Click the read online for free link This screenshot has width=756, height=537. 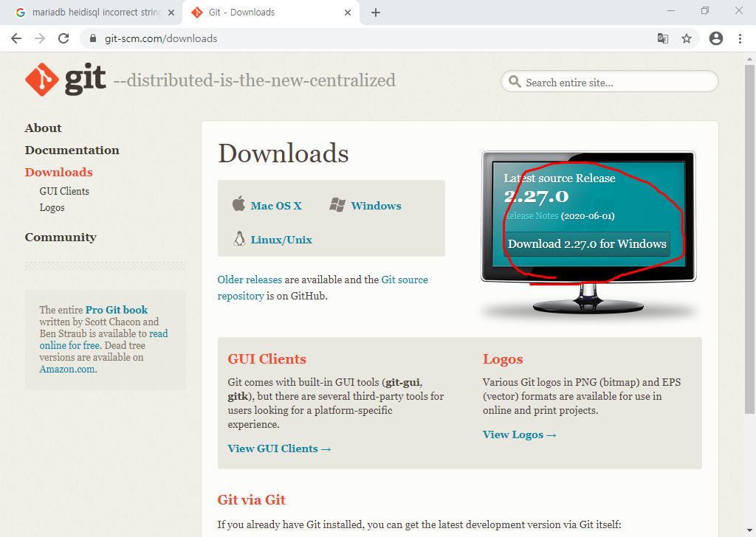103,339
